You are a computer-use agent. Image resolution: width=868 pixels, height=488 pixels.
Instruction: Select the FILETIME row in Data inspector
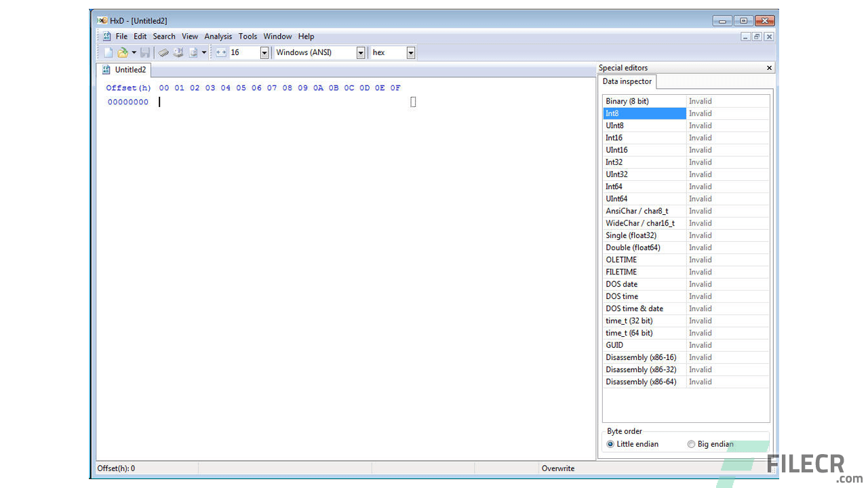644,272
